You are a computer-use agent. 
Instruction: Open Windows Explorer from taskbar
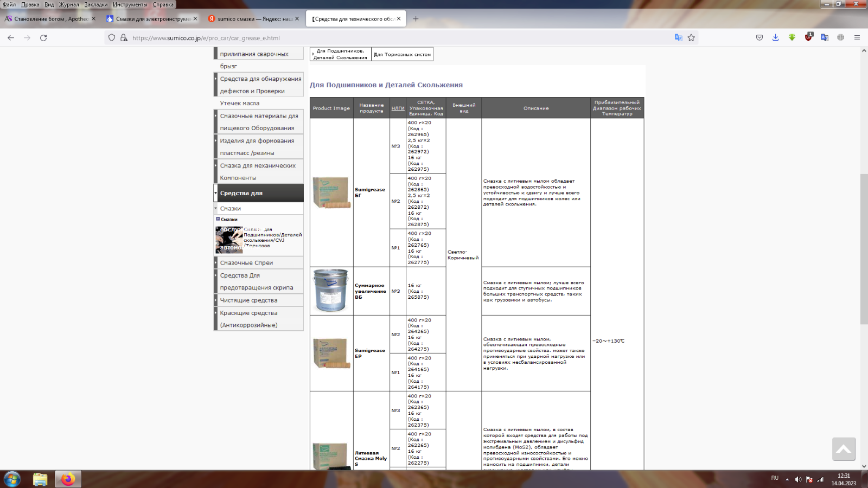40,479
